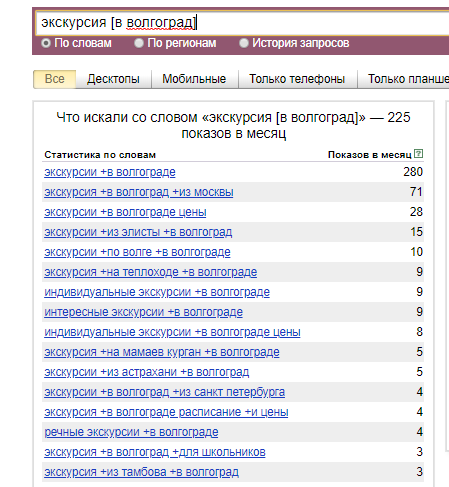Open link экскурсия +в волгоград +из москвы
Screen dimensions: 449x487
pos(139,192)
